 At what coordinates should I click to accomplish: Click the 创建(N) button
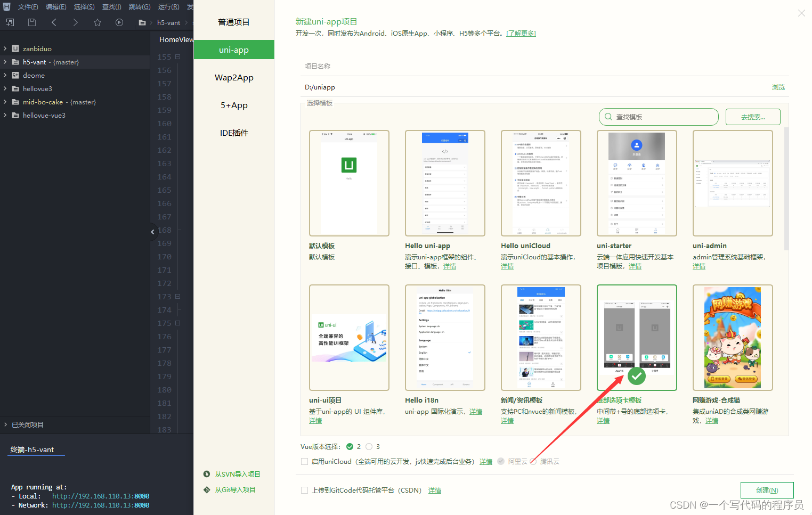(767, 491)
